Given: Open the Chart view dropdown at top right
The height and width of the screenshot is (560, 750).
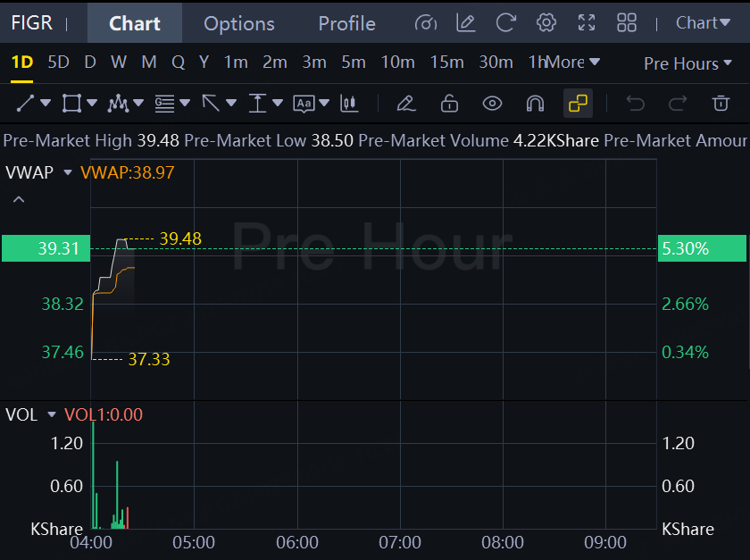Looking at the screenshot, I should (703, 23).
